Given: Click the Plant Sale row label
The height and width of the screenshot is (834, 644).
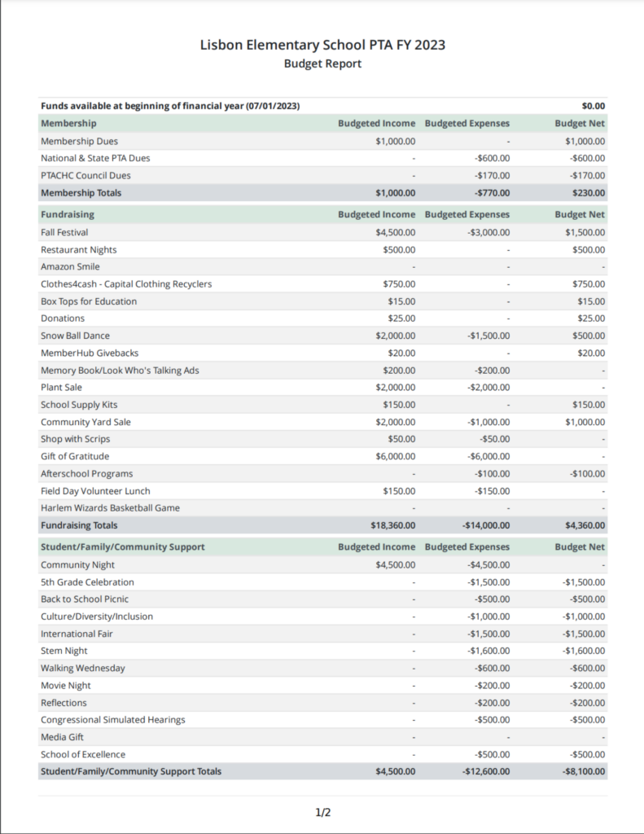Looking at the screenshot, I should click(61, 387).
